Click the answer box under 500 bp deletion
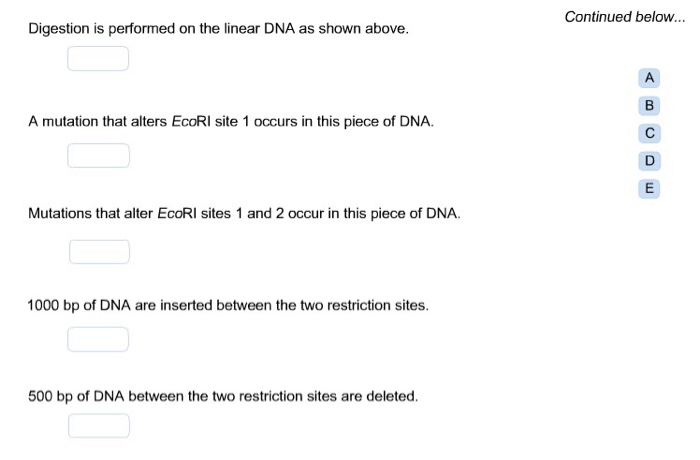 click(99, 426)
